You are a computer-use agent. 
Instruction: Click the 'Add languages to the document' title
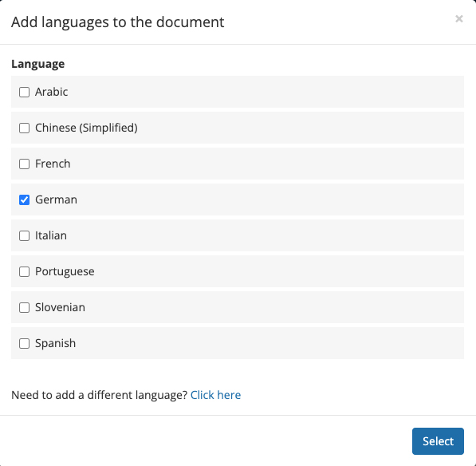point(118,22)
